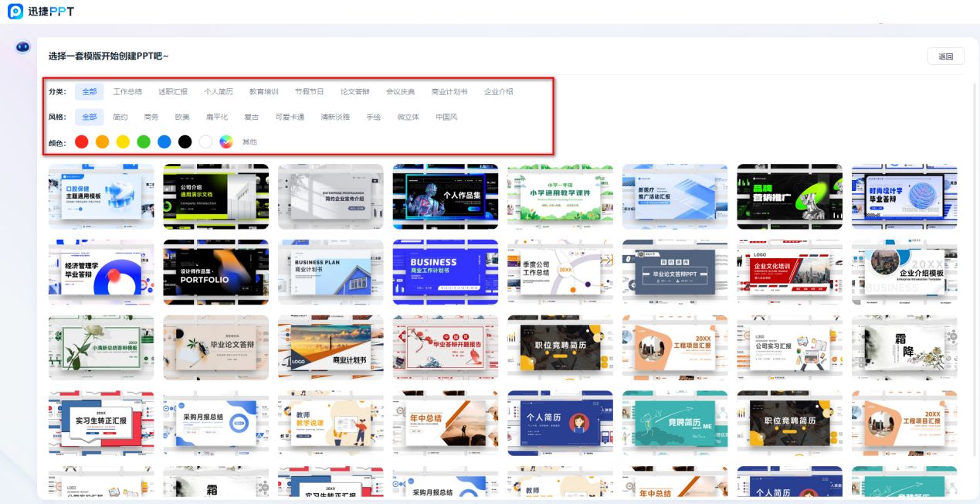Choose the 小满新总结简析模板 template
The width and height of the screenshot is (980, 504).
[101, 347]
